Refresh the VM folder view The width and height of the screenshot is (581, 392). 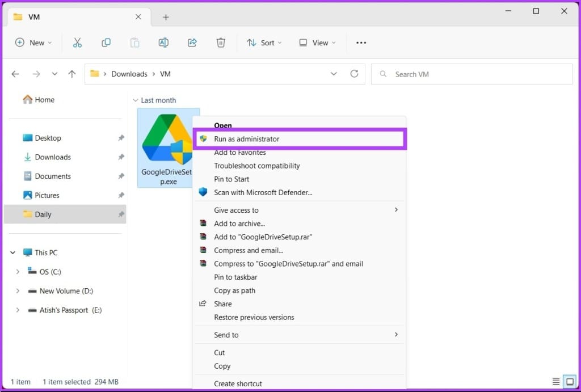point(354,74)
